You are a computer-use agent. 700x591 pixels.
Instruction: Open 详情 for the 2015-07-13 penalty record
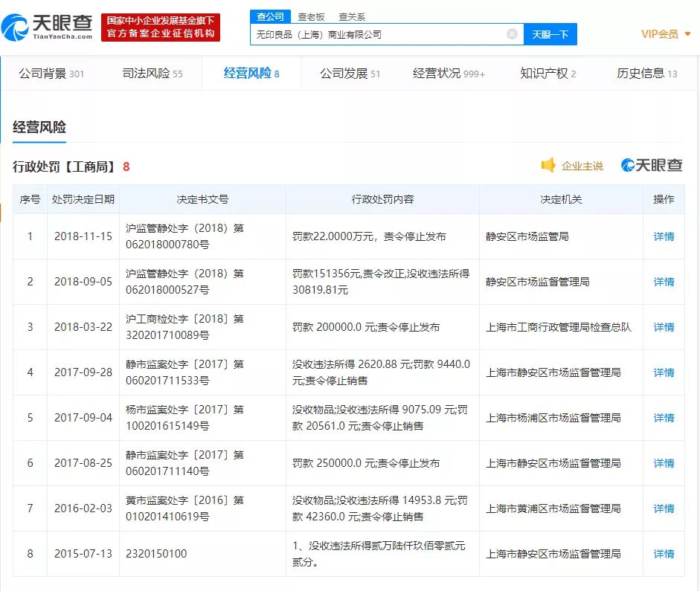click(663, 553)
